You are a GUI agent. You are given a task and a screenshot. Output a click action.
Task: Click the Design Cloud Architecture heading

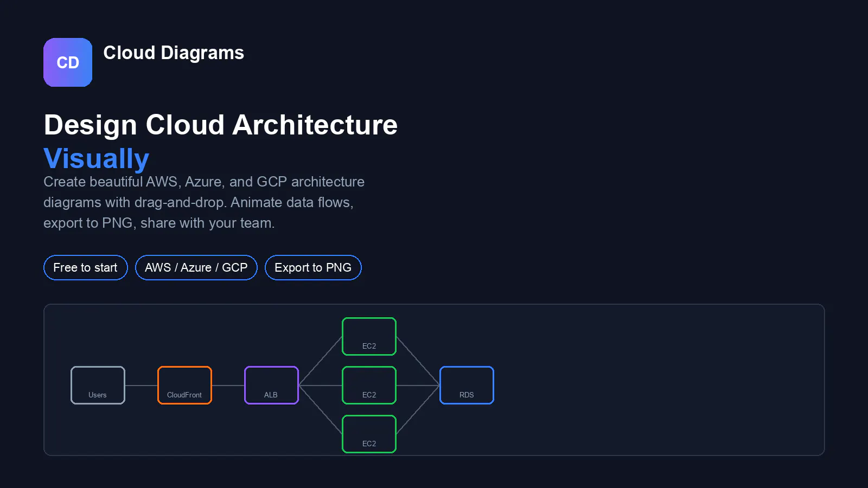[221, 125]
